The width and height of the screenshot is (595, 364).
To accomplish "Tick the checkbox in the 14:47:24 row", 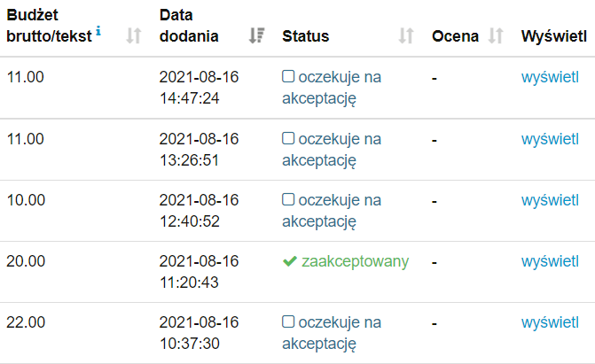I will coord(288,77).
